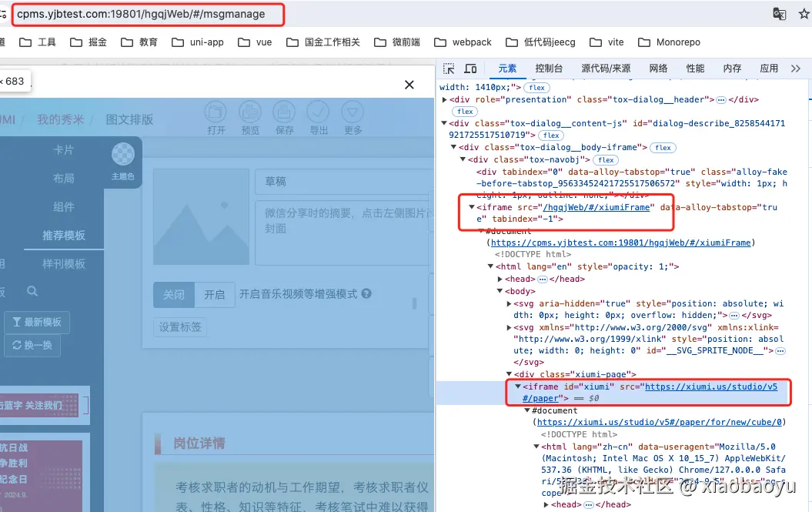Screen dimensions: 812x512
Task: Collapse the tox-dialog__content-js div node
Action: pos(444,123)
